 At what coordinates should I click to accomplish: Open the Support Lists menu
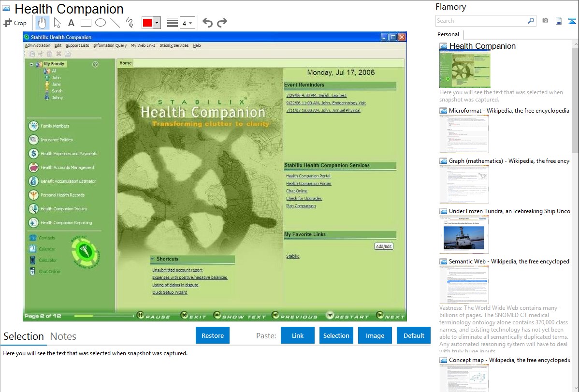click(x=77, y=45)
